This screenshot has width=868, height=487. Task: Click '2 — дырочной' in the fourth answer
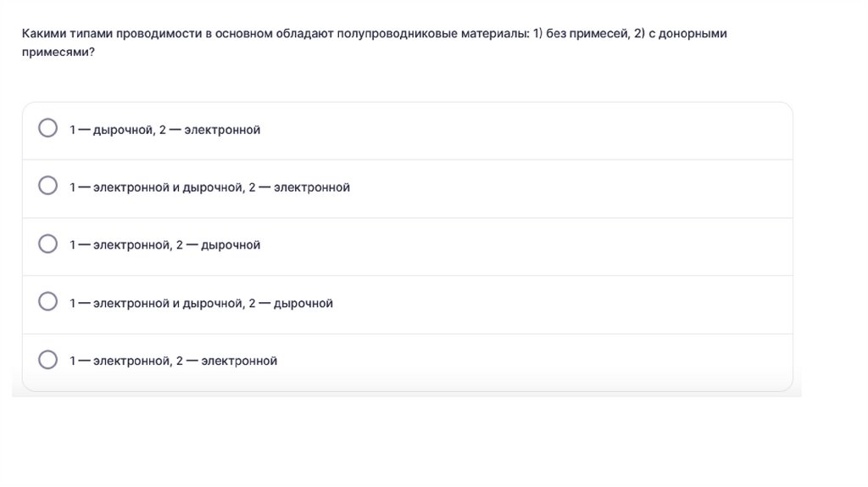click(x=291, y=303)
